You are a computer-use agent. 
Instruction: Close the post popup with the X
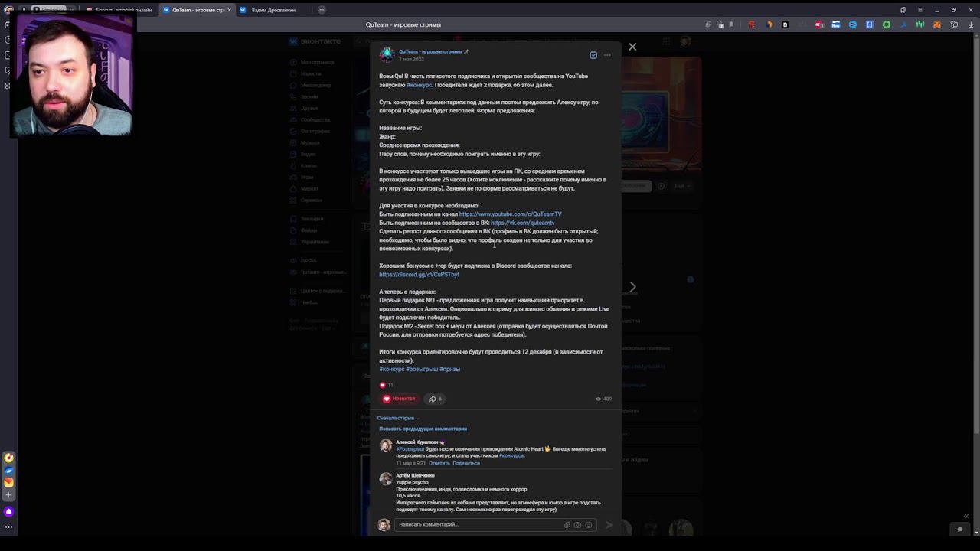coord(632,47)
